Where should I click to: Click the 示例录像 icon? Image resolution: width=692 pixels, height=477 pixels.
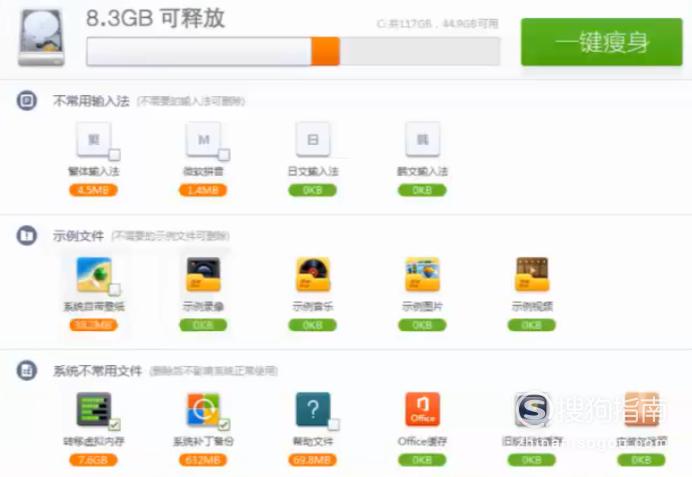pos(203,274)
